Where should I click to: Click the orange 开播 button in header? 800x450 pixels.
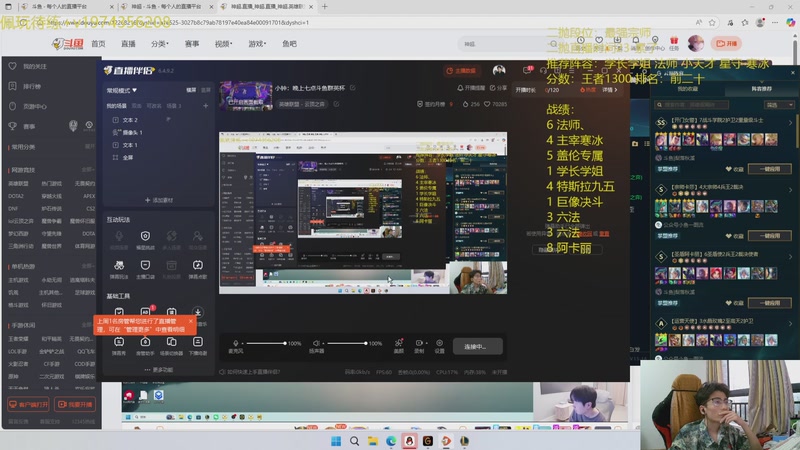tap(727, 43)
